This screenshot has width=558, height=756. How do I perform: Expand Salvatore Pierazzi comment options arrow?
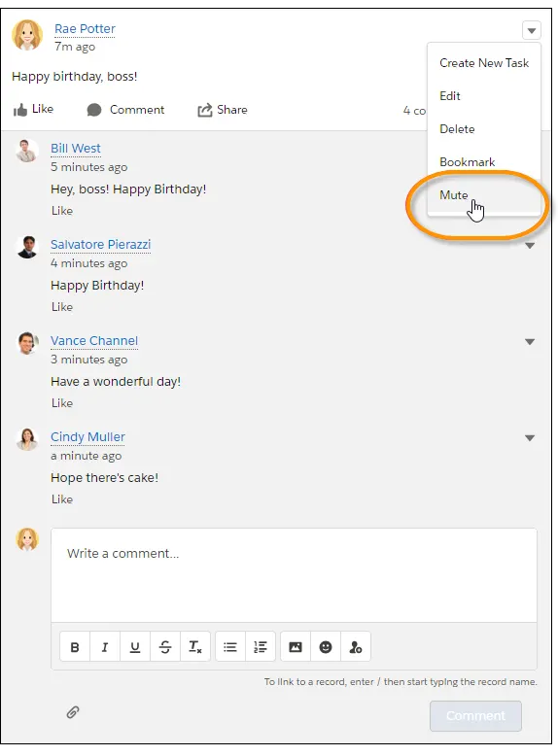click(530, 246)
